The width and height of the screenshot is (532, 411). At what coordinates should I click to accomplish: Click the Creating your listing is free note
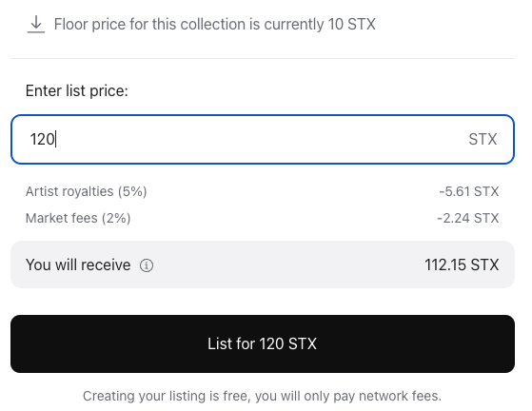tap(262, 396)
